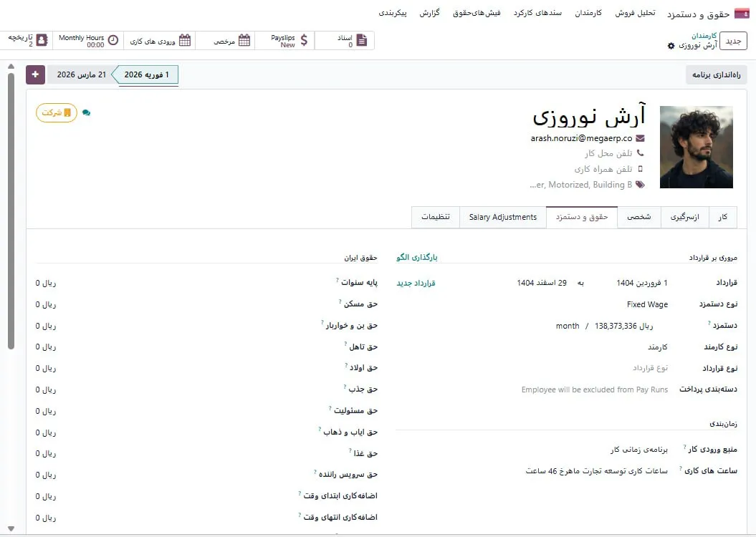Viewport: 756px width, 537px height.
Task: Open Monthly Hours clock stat button
Action: click(x=87, y=41)
